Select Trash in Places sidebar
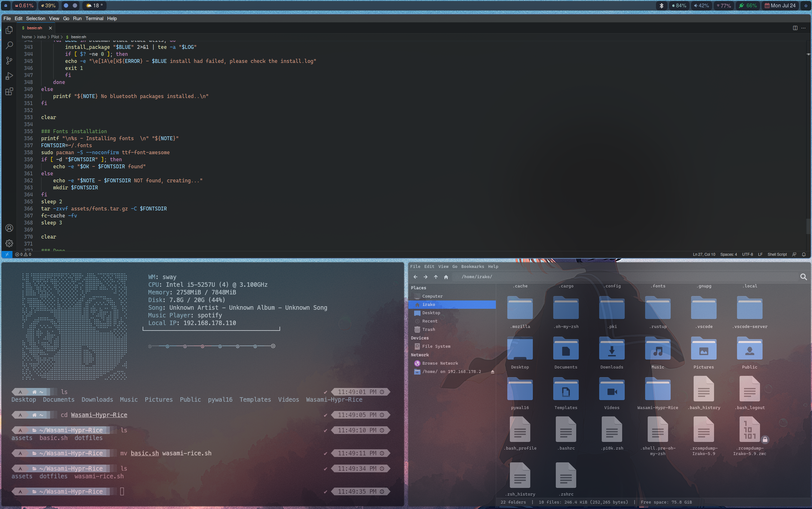 pos(428,330)
